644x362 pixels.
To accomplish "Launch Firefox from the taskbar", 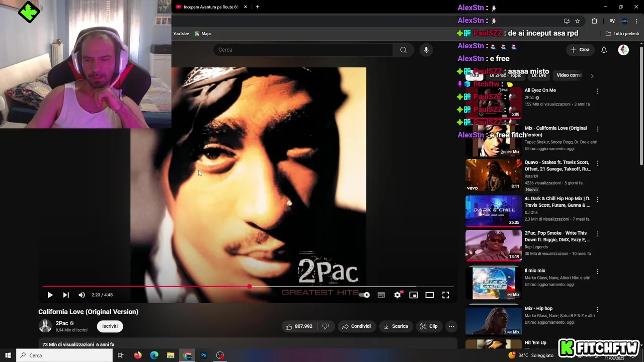I will 138,355.
